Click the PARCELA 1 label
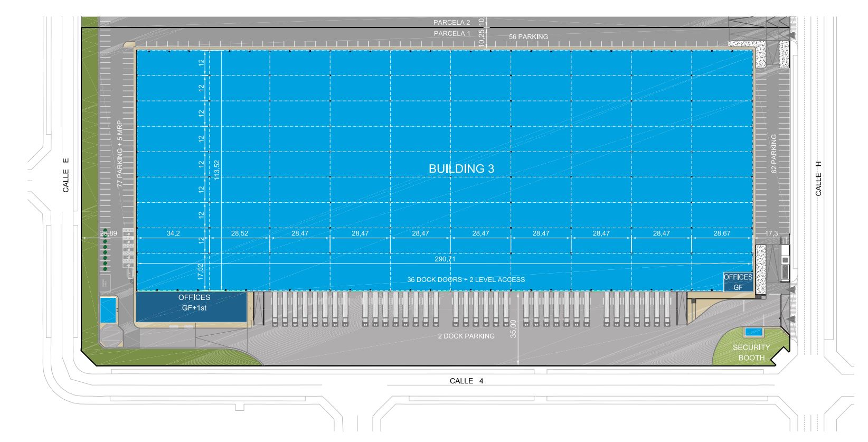Image resolution: width=868 pixels, height=442 pixels. [451, 33]
